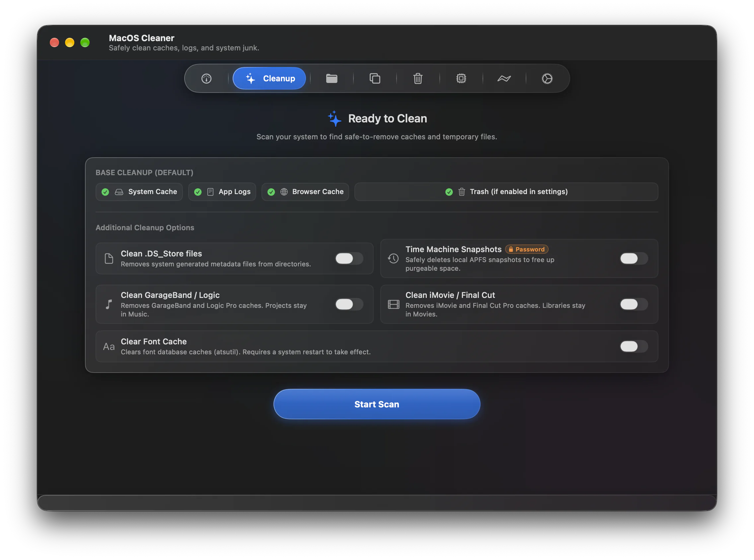Screen dimensions: 754x560
Task: Click the film strip icon for iMovie
Action: click(393, 305)
